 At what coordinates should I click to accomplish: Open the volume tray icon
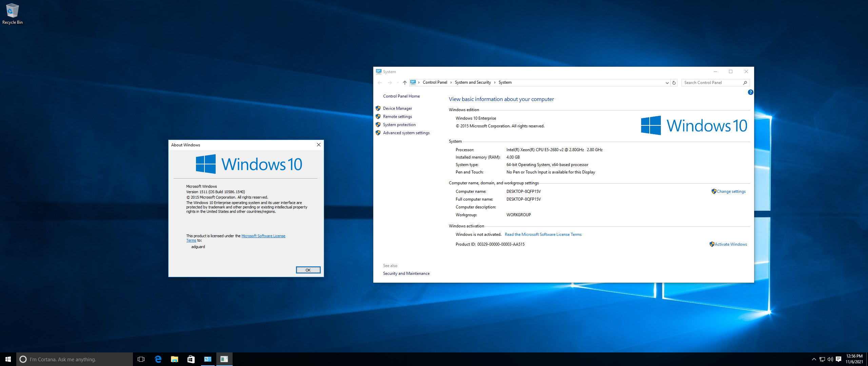coord(830,359)
